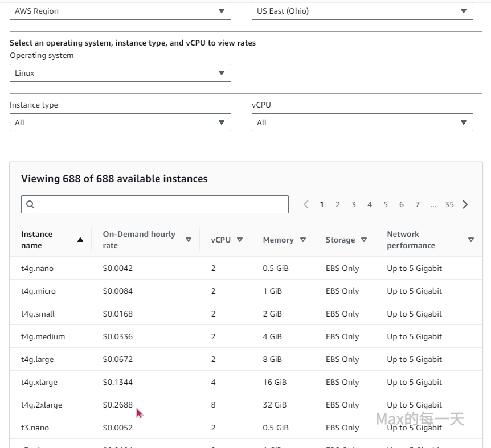Sort table by vCPU column arrow

pyautogui.click(x=240, y=240)
